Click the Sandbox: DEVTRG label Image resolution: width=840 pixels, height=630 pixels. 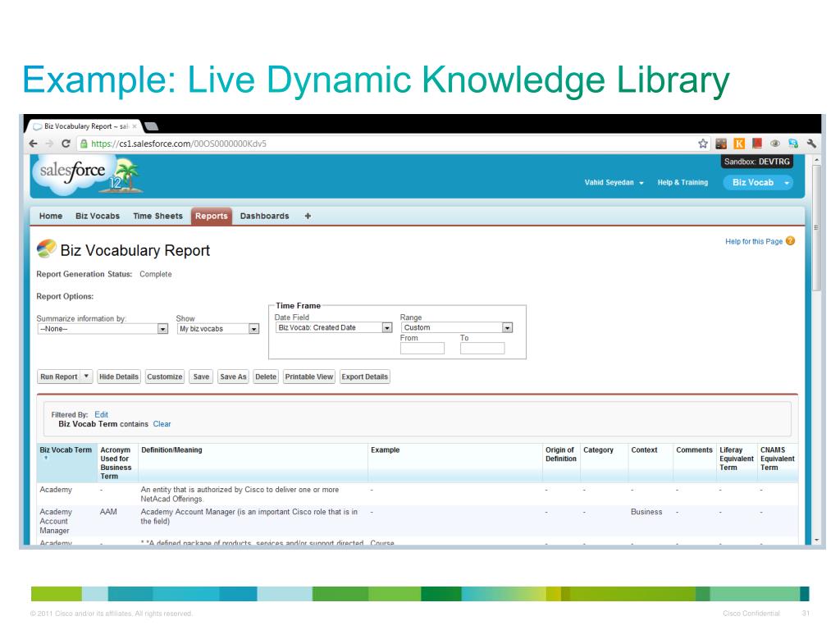(x=757, y=162)
